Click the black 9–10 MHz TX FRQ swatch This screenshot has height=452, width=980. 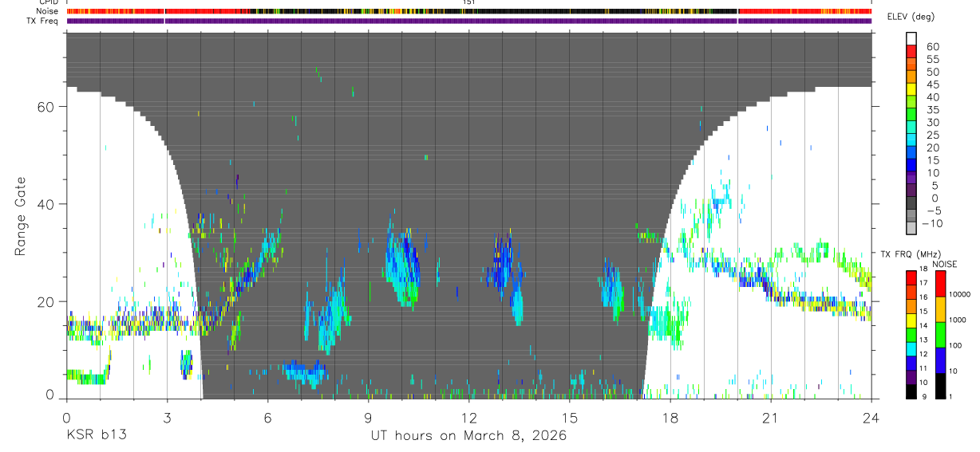coord(911,391)
